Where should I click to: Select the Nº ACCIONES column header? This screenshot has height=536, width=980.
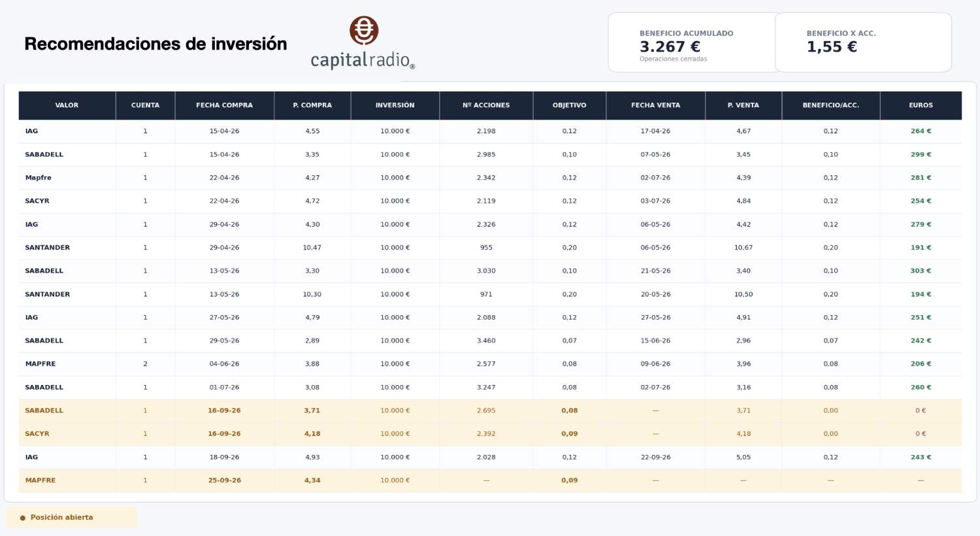tap(486, 105)
